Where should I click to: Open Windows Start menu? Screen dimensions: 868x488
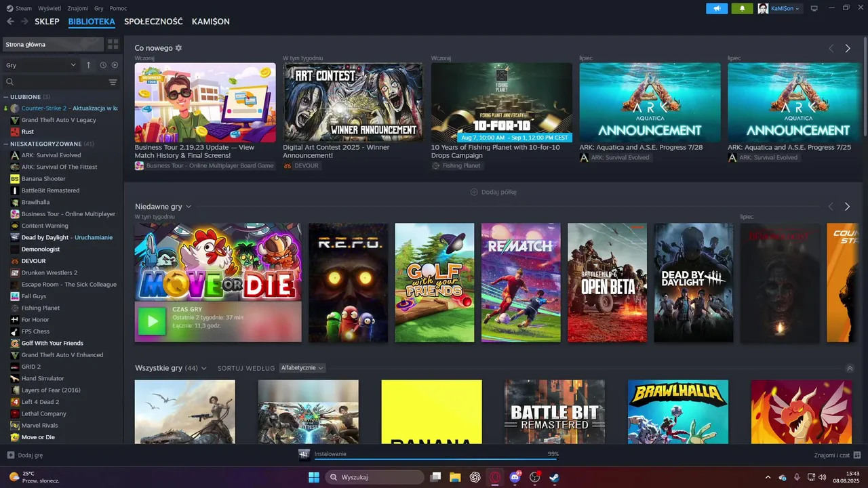314,477
